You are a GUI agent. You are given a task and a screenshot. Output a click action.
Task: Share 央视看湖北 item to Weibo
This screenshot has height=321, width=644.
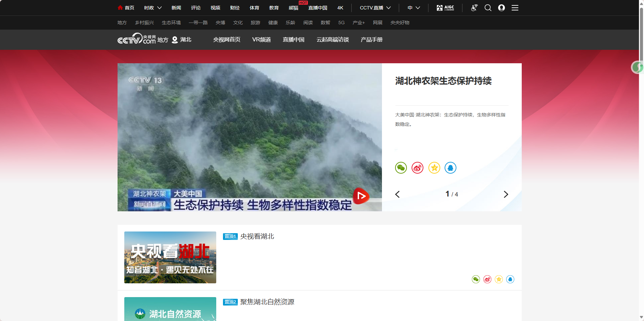coord(487,279)
